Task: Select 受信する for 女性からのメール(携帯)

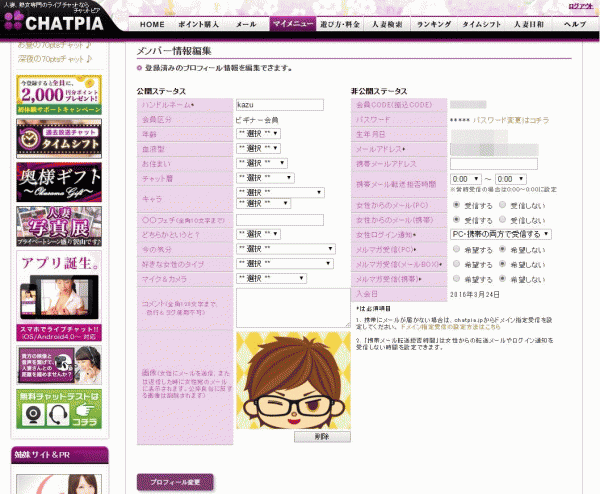Action: (456, 220)
